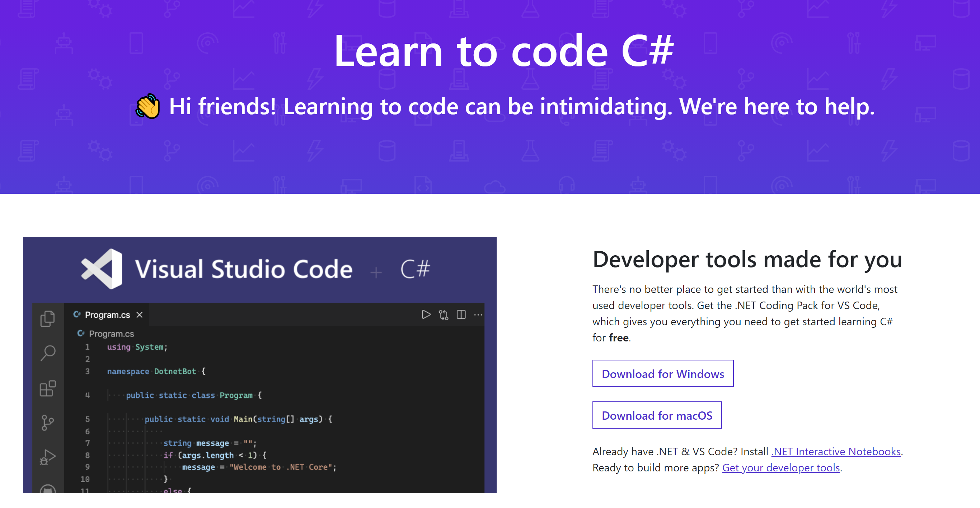
Task: Open the Extensions icon in the sidebar
Action: tap(48, 388)
